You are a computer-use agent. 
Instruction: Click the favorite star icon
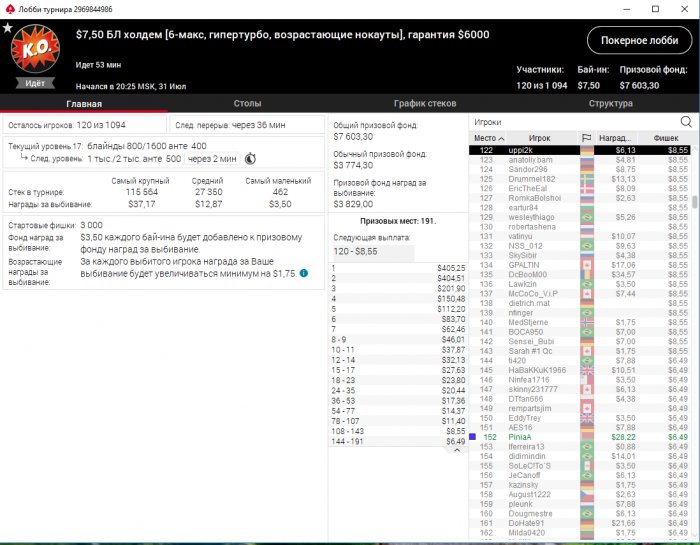[x=8, y=28]
